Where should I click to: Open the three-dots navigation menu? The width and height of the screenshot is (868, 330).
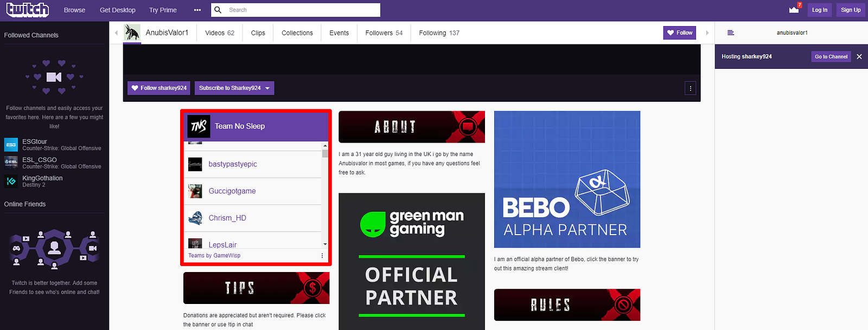197,10
